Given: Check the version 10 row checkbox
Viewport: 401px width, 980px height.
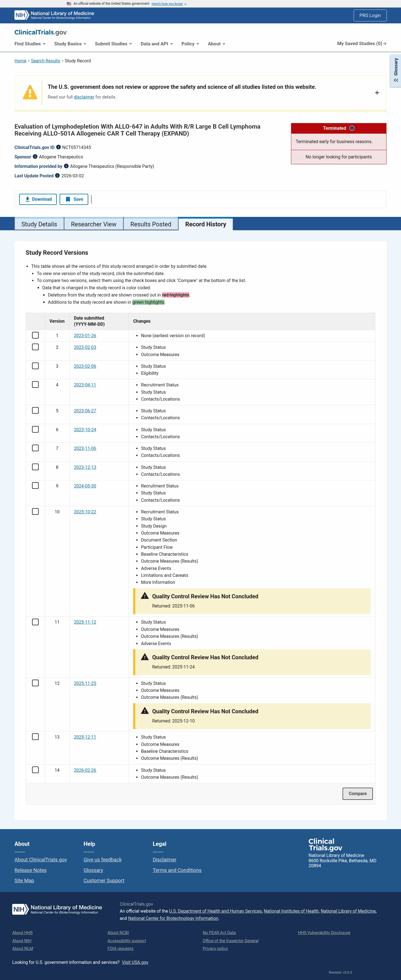Looking at the screenshot, I should [35, 512].
